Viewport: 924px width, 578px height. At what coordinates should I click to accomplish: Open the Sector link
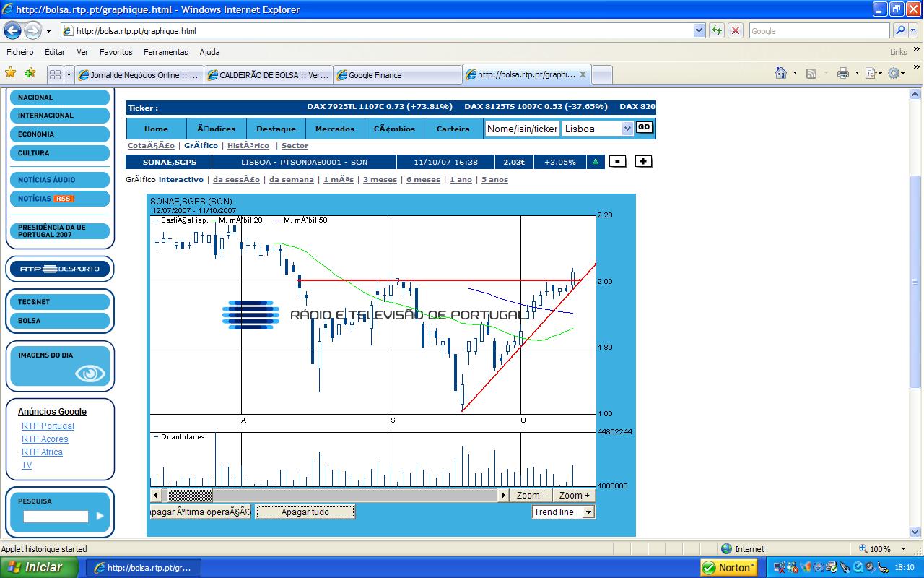pos(295,146)
